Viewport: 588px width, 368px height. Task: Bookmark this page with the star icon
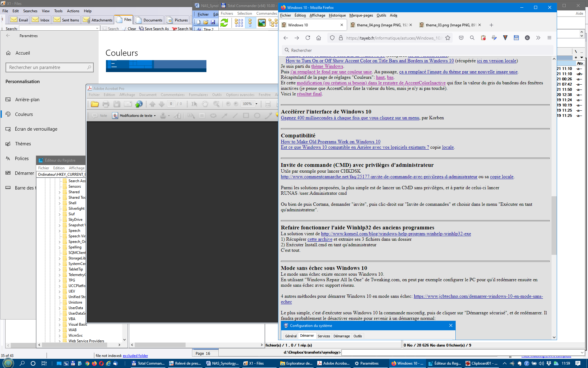448,38
